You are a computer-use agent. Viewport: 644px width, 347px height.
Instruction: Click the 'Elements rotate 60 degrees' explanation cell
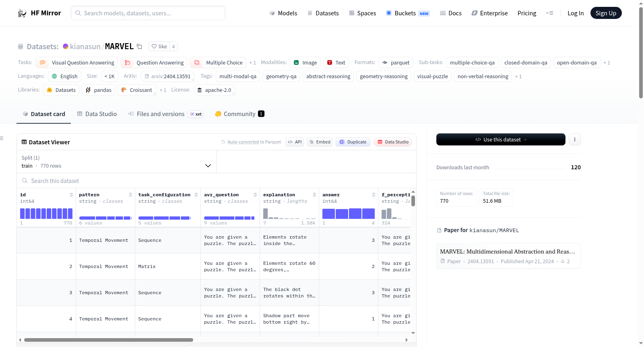pyautogui.click(x=289, y=266)
